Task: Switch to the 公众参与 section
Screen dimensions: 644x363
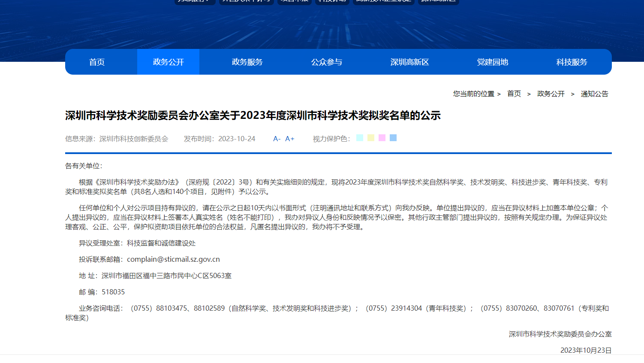Action: click(326, 62)
